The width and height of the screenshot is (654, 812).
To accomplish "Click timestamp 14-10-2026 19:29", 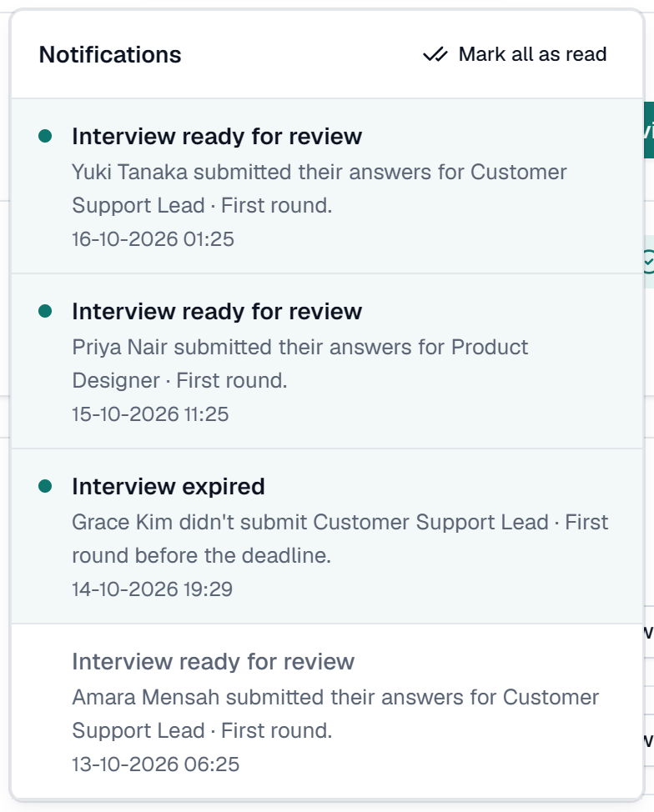I will 153,589.
